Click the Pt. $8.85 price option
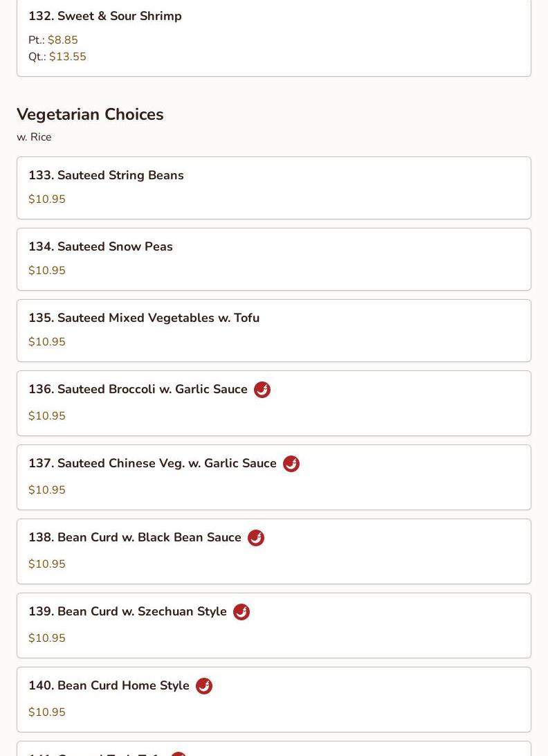The height and width of the screenshot is (756, 548). (53, 39)
